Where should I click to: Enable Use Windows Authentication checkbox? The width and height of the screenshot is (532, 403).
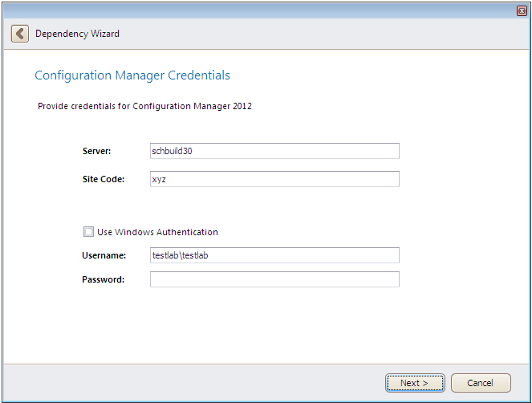coord(88,232)
